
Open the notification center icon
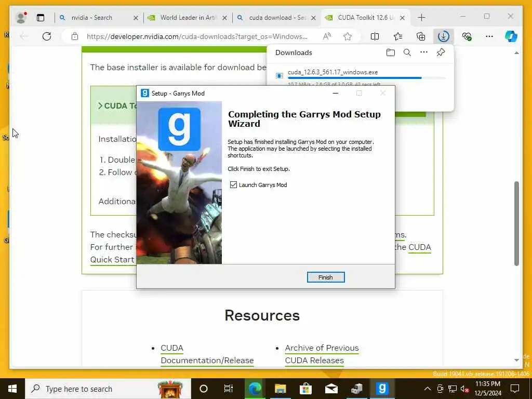coord(515,389)
